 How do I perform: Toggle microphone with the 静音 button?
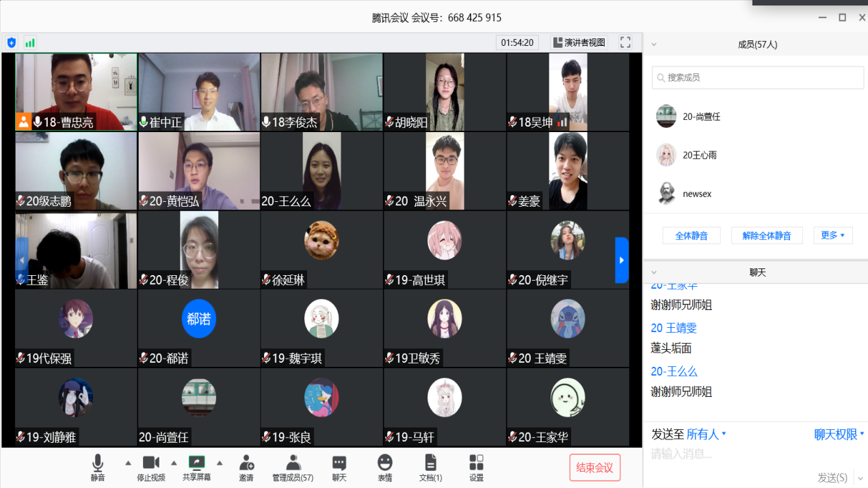98,467
